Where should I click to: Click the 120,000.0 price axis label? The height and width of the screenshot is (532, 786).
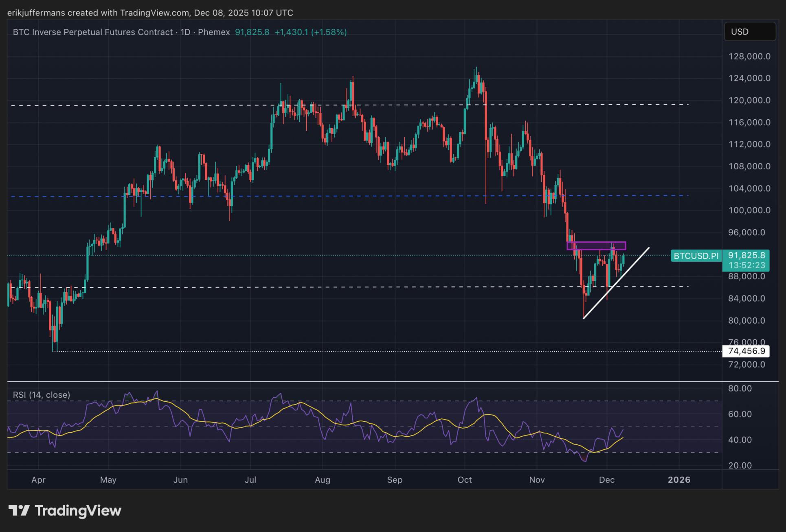click(x=749, y=100)
